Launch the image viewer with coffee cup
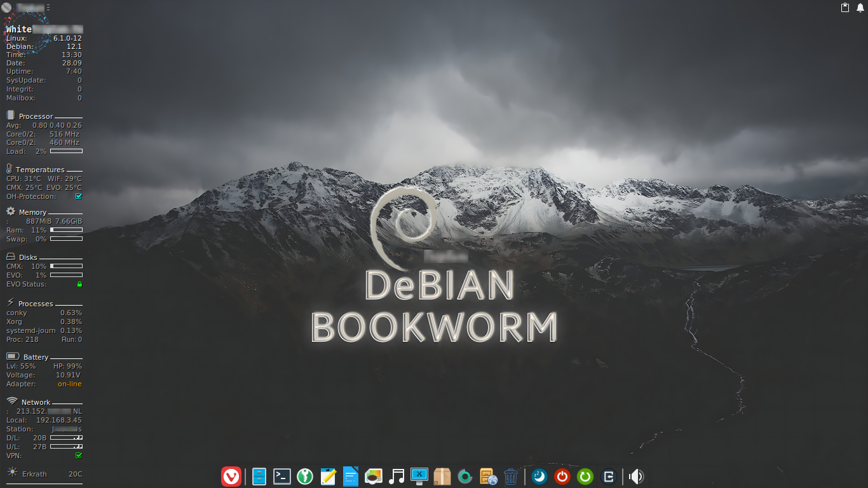This screenshot has width=868, height=488. pyautogui.click(x=374, y=476)
